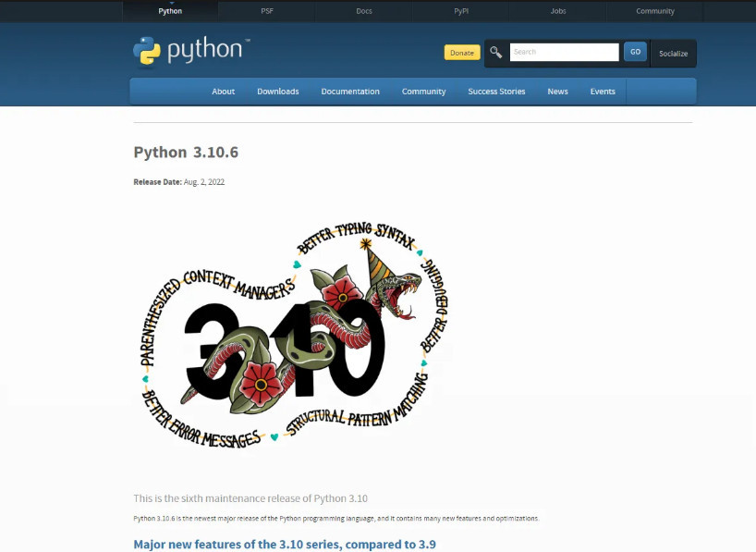
Task: Click the sixth maintenance release text
Action: click(x=250, y=498)
